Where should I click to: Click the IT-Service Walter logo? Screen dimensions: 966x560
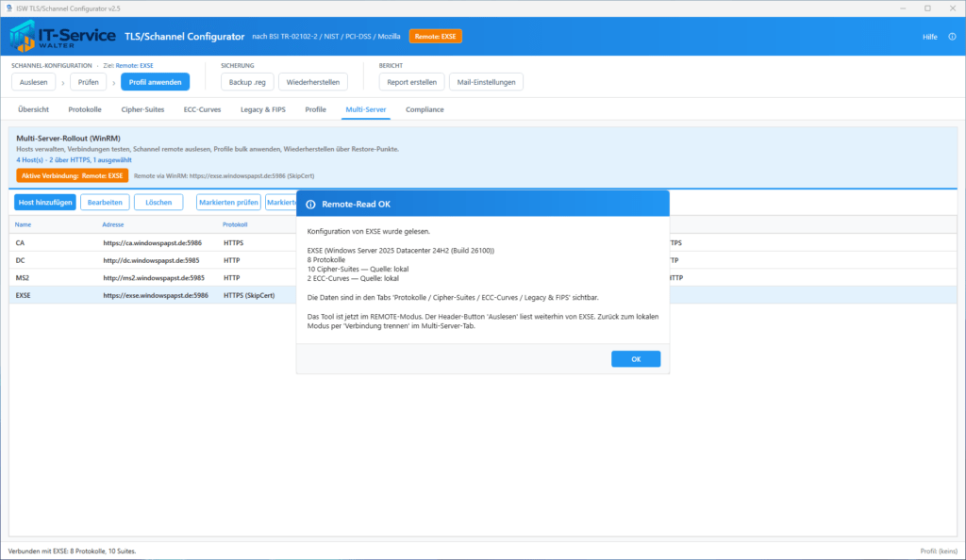(x=62, y=37)
